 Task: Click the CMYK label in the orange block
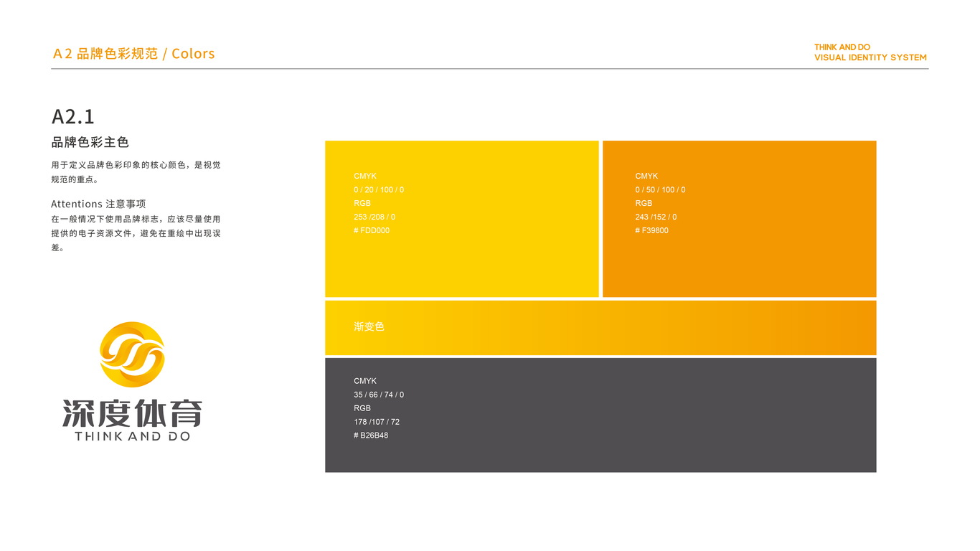coord(646,176)
